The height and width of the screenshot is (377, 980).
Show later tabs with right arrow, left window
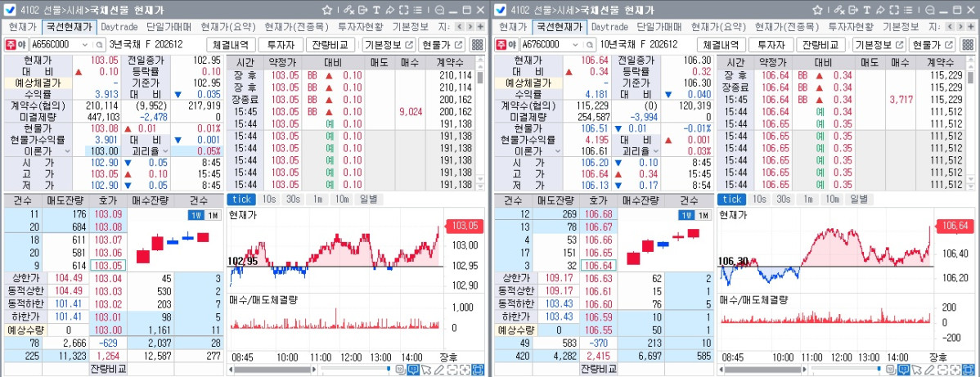point(470,27)
